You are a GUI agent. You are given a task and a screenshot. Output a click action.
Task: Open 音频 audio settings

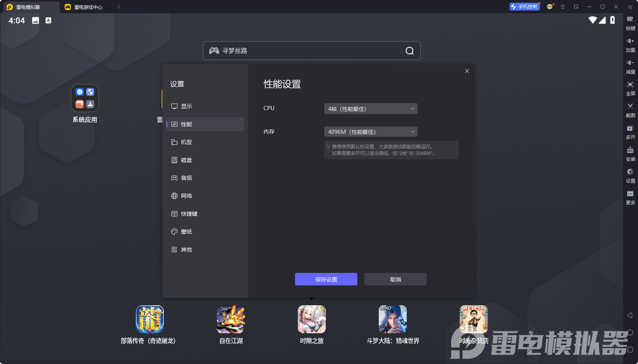click(x=205, y=178)
